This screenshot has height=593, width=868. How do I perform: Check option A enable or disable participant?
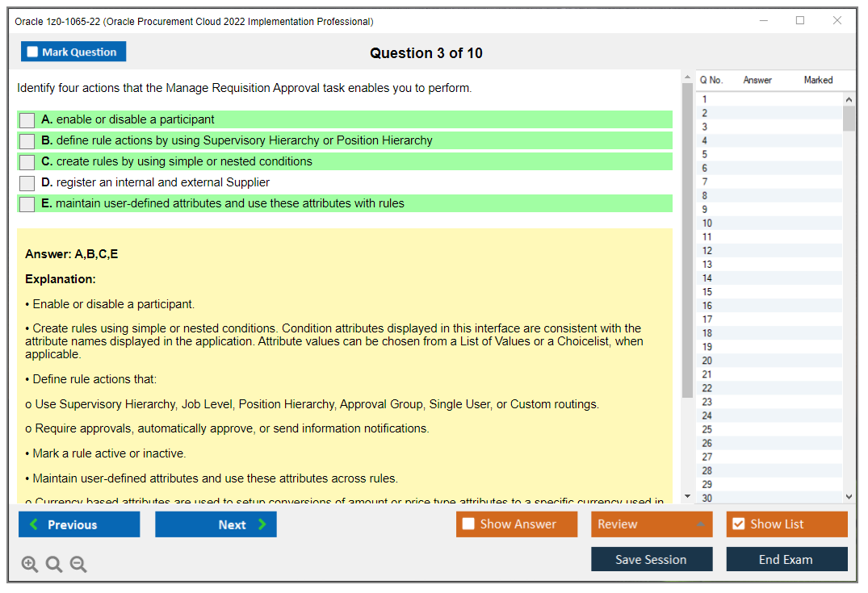(27, 120)
